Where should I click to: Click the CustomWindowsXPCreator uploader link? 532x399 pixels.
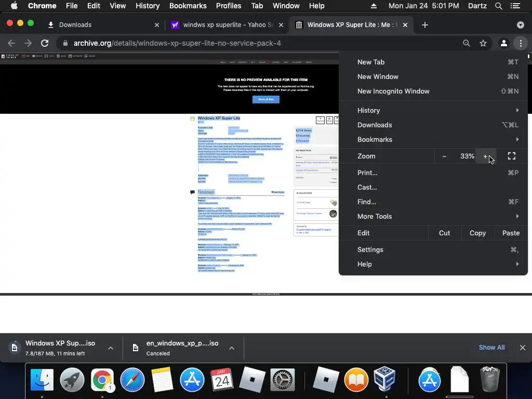click(314, 230)
